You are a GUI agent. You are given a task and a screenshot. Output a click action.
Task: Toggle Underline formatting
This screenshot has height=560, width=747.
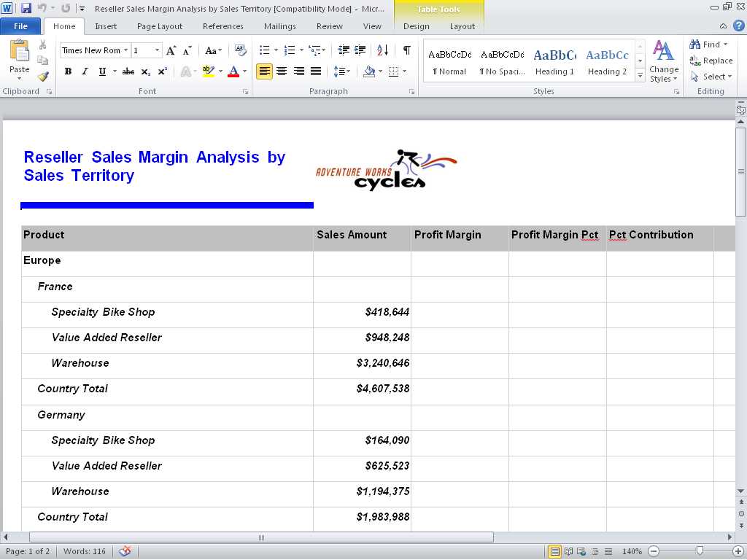click(x=101, y=71)
